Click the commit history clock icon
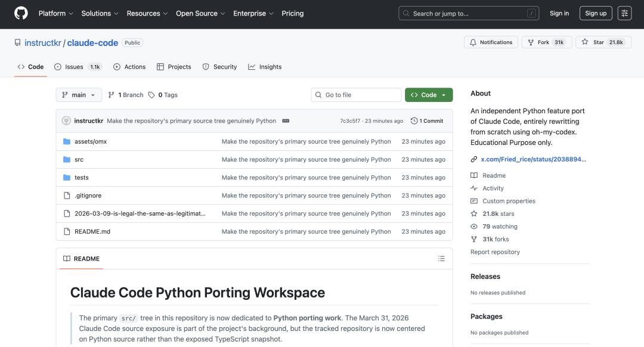Image resolution: width=644 pixels, height=347 pixels. point(414,121)
